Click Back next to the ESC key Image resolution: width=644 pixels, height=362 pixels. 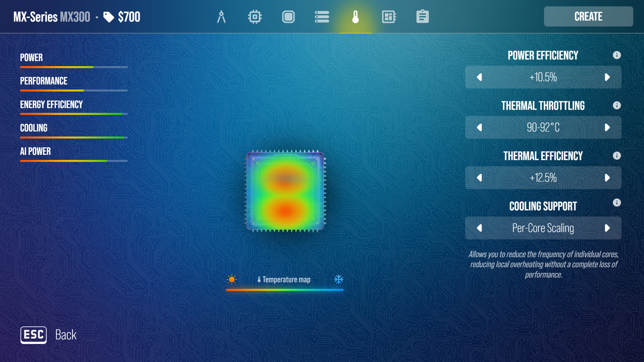(66, 335)
